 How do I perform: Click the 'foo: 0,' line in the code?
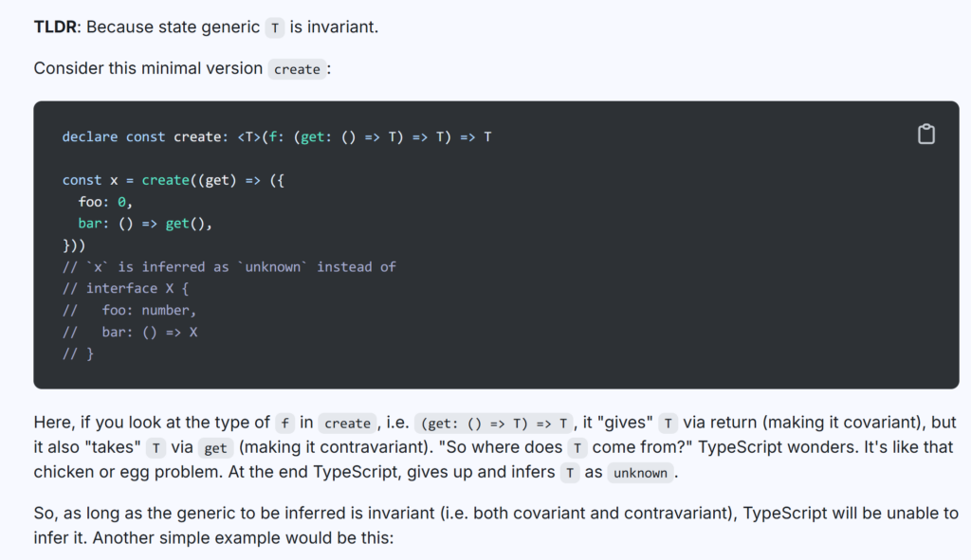tap(105, 202)
